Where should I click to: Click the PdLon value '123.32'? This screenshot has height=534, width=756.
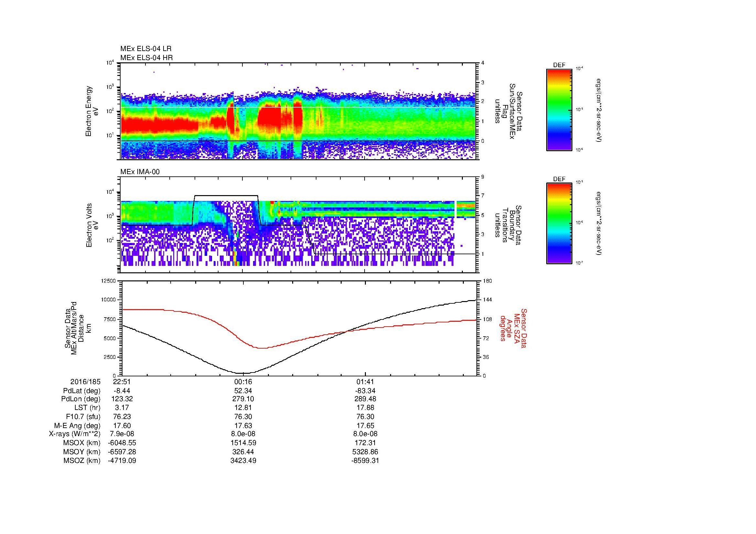coord(122,399)
